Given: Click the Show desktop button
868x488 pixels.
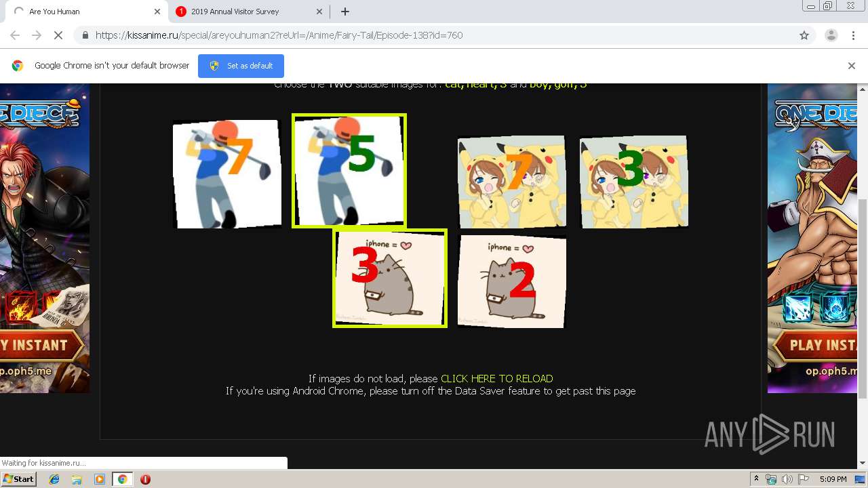Looking at the screenshot, I should [x=861, y=479].
